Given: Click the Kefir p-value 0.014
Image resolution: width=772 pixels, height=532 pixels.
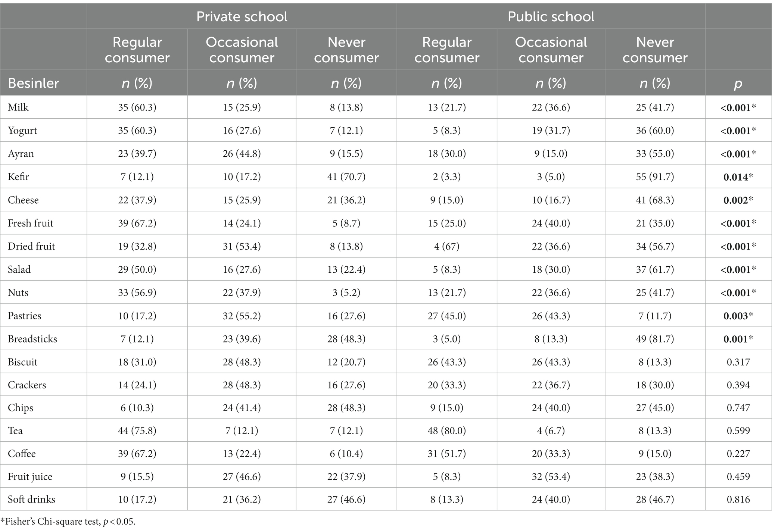Looking at the screenshot, I should point(738,177).
